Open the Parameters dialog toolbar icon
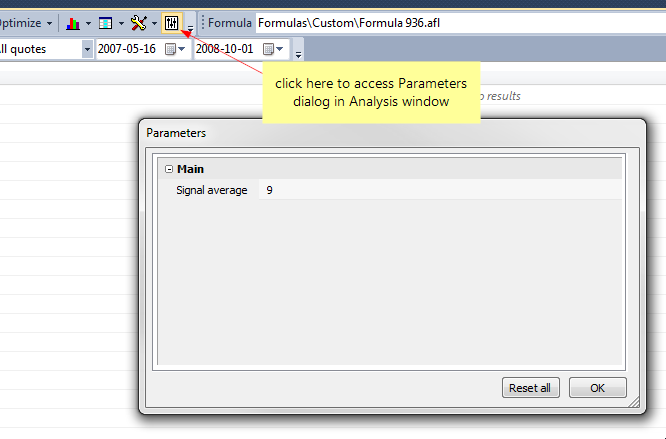This screenshot has height=439, width=666. pyautogui.click(x=172, y=23)
